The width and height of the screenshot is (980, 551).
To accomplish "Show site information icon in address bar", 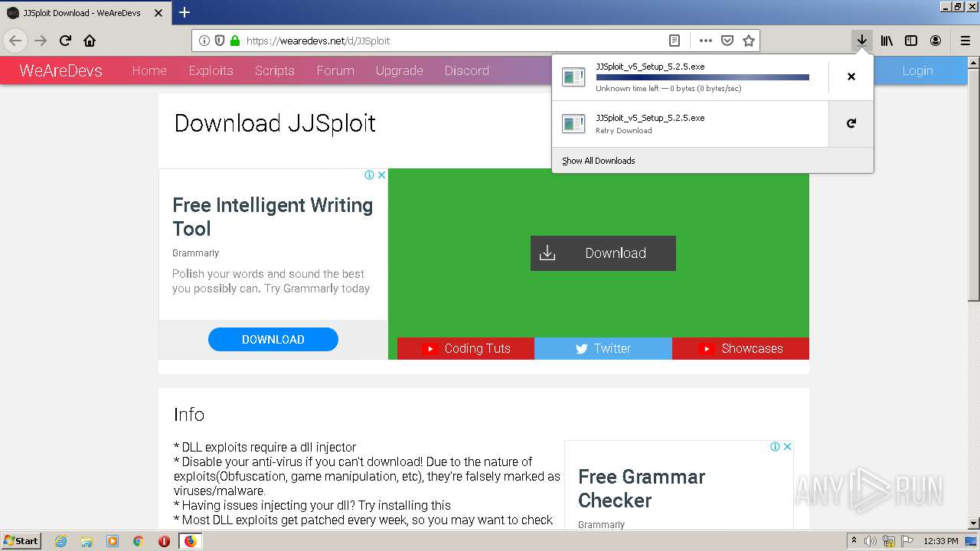I will 204,41.
